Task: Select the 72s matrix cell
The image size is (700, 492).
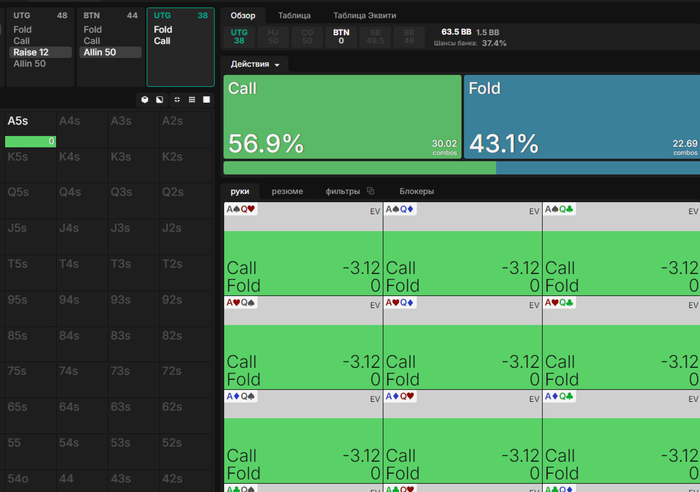Action: pyautogui.click(x=185, y=380)
